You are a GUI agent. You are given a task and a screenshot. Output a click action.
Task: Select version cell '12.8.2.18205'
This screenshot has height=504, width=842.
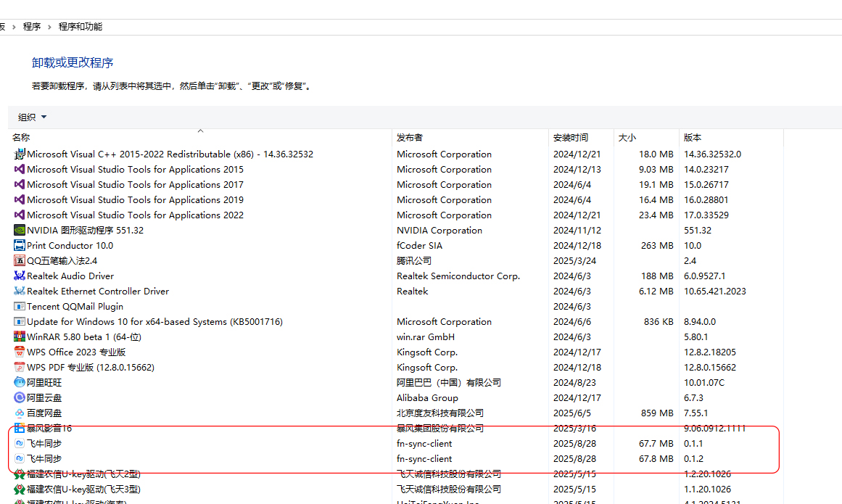pos(710,352)
